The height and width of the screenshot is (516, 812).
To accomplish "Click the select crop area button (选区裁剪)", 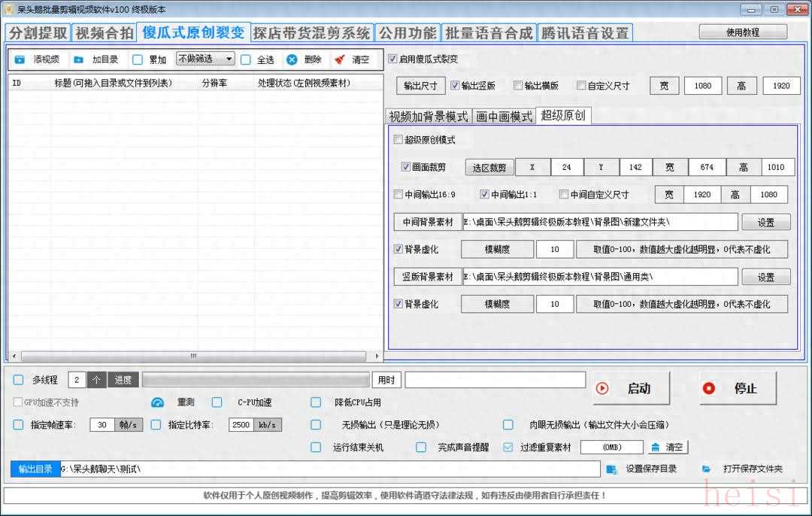I will [x=489, y=167].
